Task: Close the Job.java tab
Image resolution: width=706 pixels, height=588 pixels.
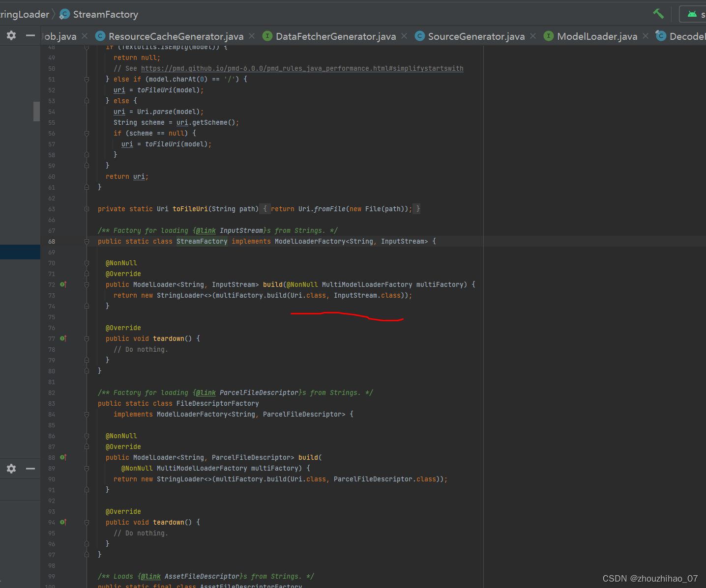Action: [85, 36]
